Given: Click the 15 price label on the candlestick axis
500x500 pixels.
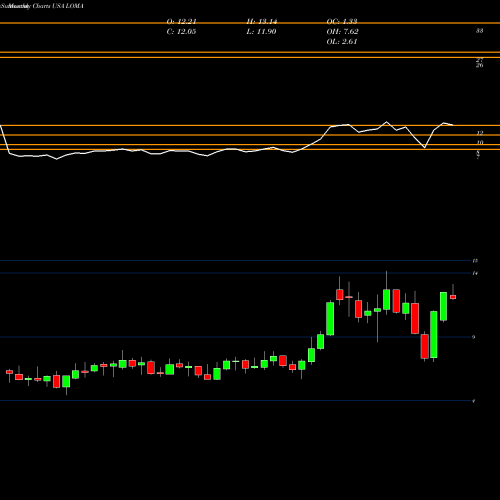Looking at the screenshot, I should [475, 261].
